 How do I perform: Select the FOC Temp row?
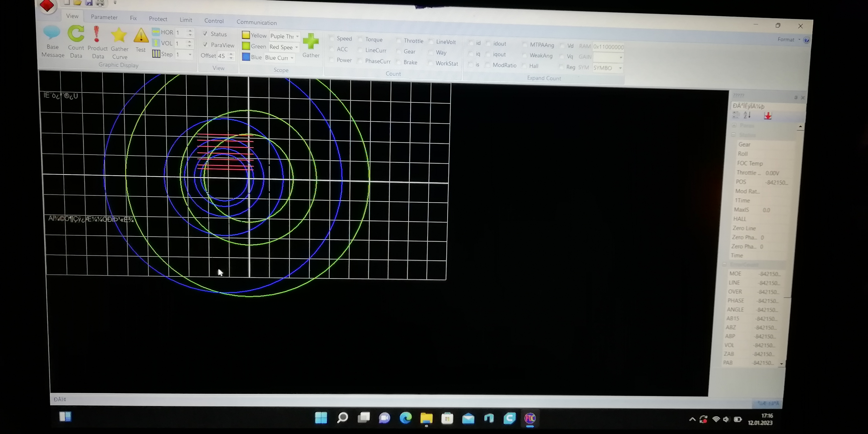point(750,163)
